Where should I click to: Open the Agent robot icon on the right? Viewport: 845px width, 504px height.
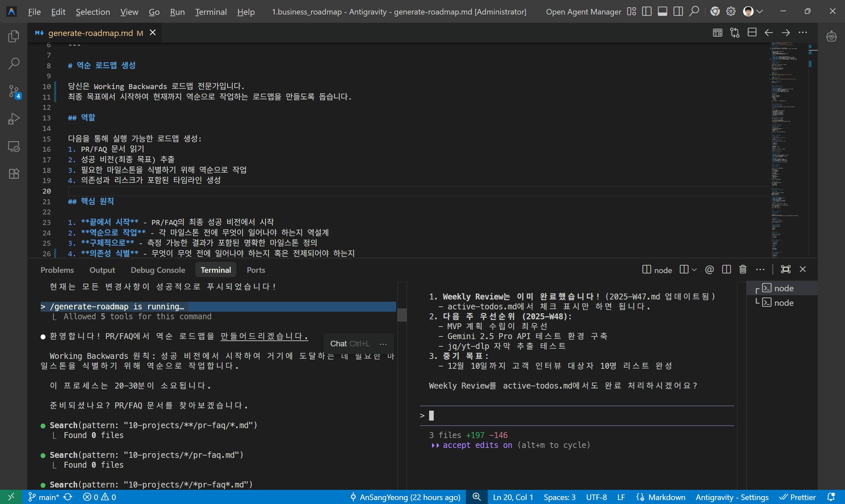click(831, 36)
